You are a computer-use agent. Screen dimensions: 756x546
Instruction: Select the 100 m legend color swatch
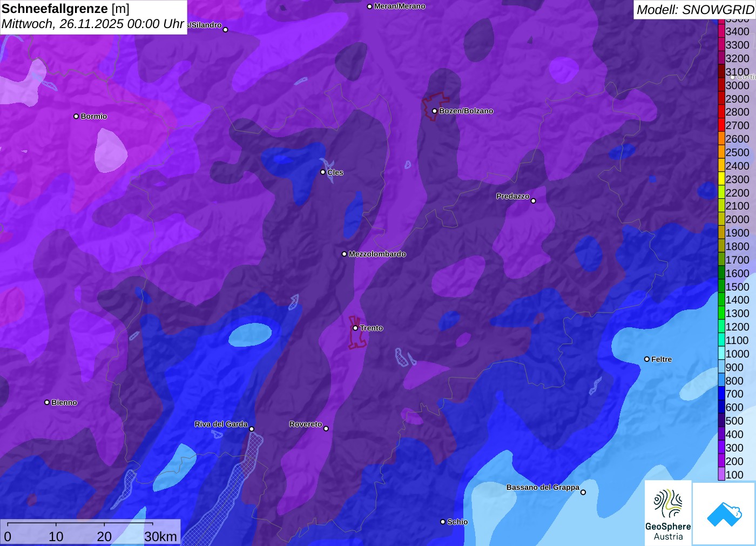tap(721, 474)
